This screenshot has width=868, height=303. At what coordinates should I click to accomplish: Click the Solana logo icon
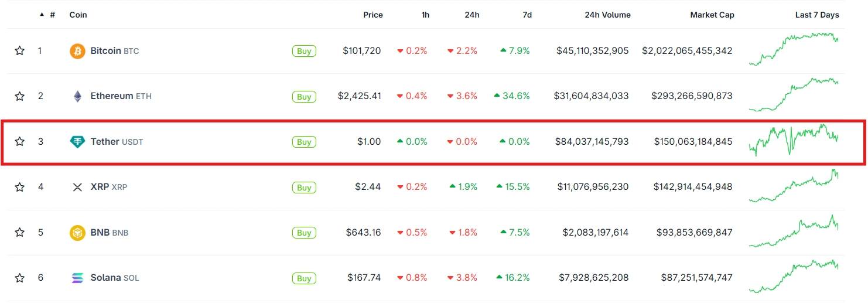[77, 278]
